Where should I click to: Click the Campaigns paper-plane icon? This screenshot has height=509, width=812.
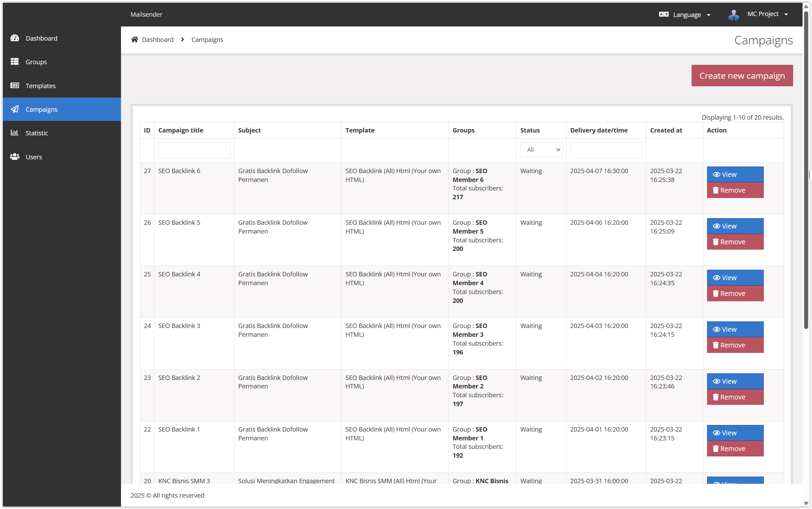pyautogui.click(x=14, y=109)
